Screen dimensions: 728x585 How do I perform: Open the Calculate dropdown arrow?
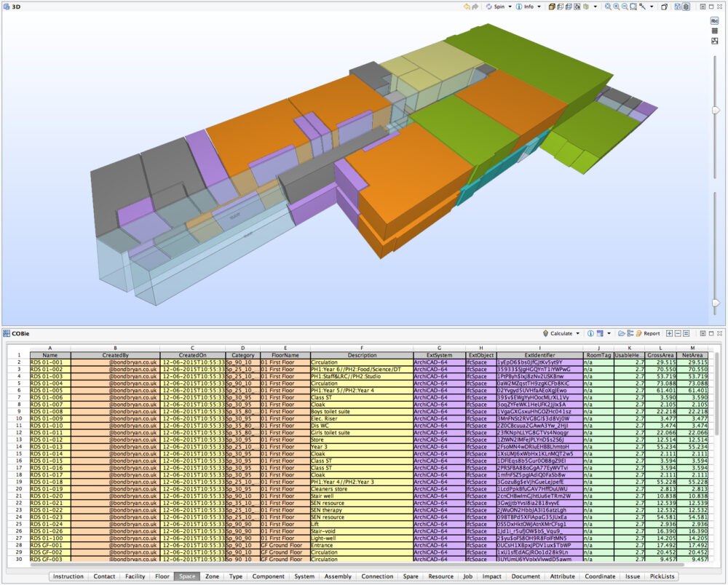(577, 333)
